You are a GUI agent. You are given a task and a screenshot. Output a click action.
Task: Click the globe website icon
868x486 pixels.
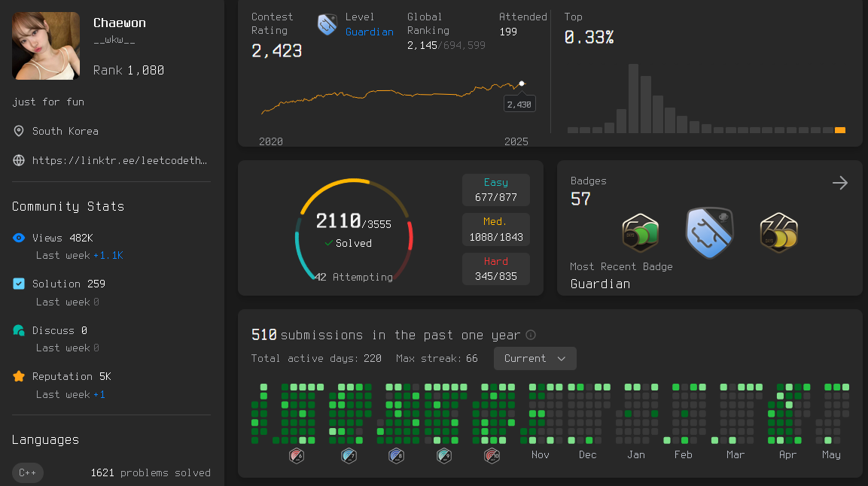pos(19,160)
